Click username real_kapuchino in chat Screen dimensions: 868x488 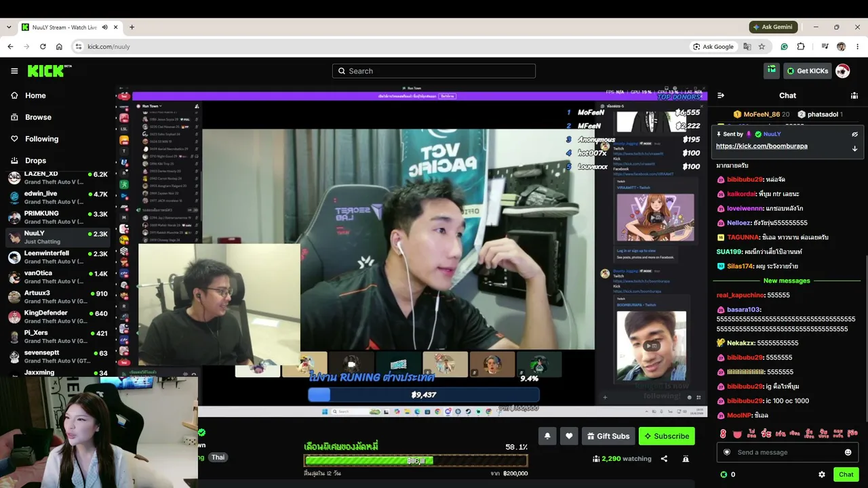[740, 296]
